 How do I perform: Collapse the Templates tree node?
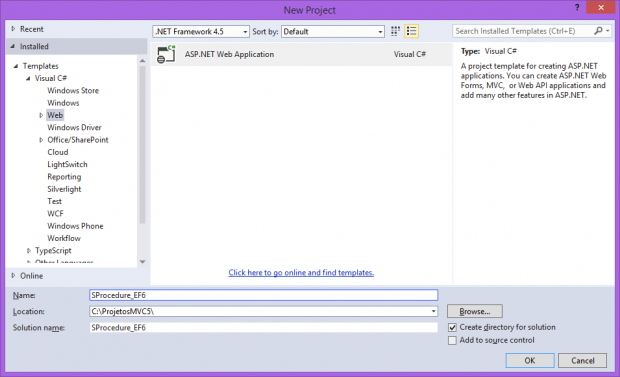click(16, 66)
